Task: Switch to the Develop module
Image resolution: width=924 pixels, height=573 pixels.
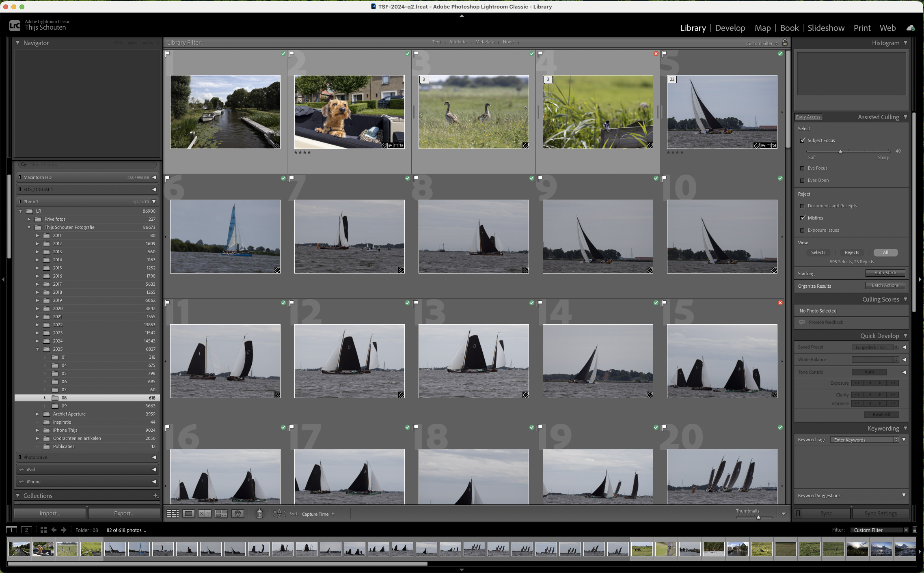Action: coord(730,28)
